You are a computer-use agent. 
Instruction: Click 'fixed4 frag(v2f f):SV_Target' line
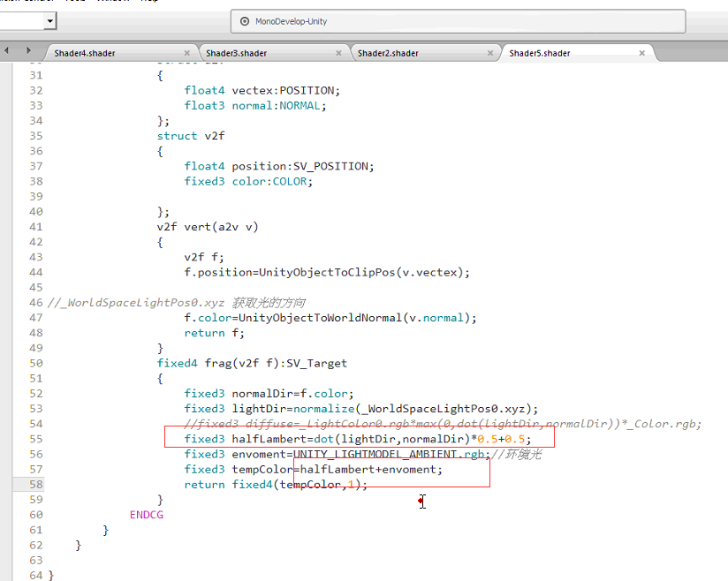point(252,364)
